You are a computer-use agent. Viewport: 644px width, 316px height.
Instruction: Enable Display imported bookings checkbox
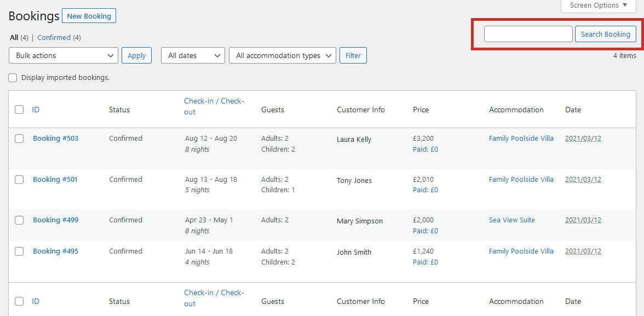tap(13, 78)
